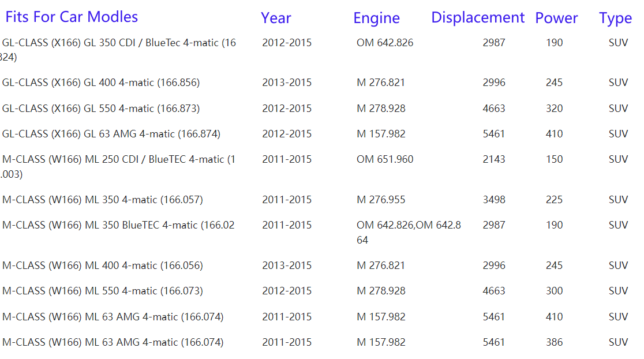The width and height of the screenshot is (644, 359).
Task: Select the ML 400 4-matic (166.056) row
Action: (103, 265)
